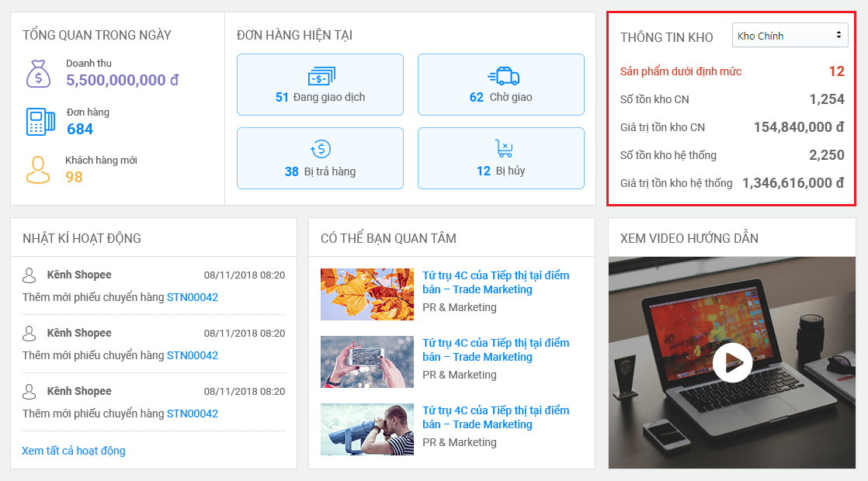Viewport: 868px width, 481px height.
Task: Click the red under-threshold count 12
Action: pos(836,71)
